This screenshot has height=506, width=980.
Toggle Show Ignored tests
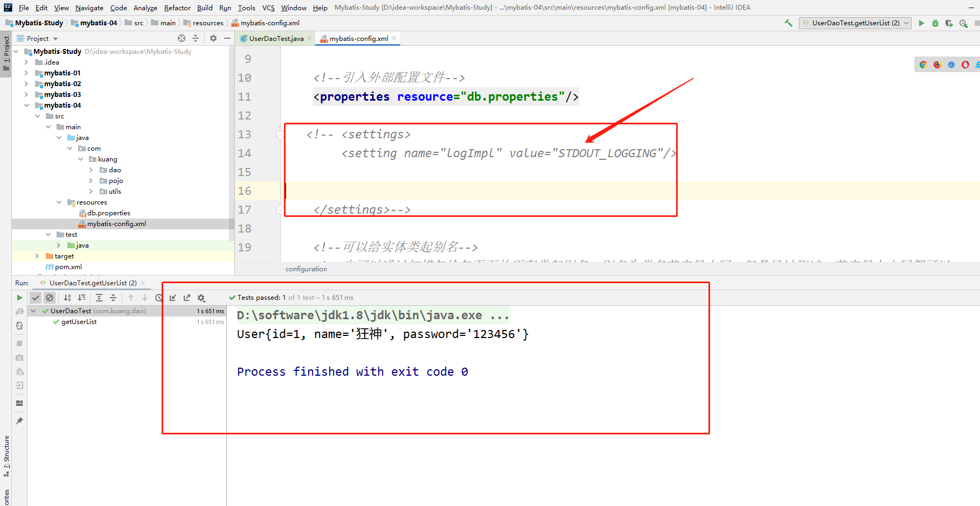50,298
